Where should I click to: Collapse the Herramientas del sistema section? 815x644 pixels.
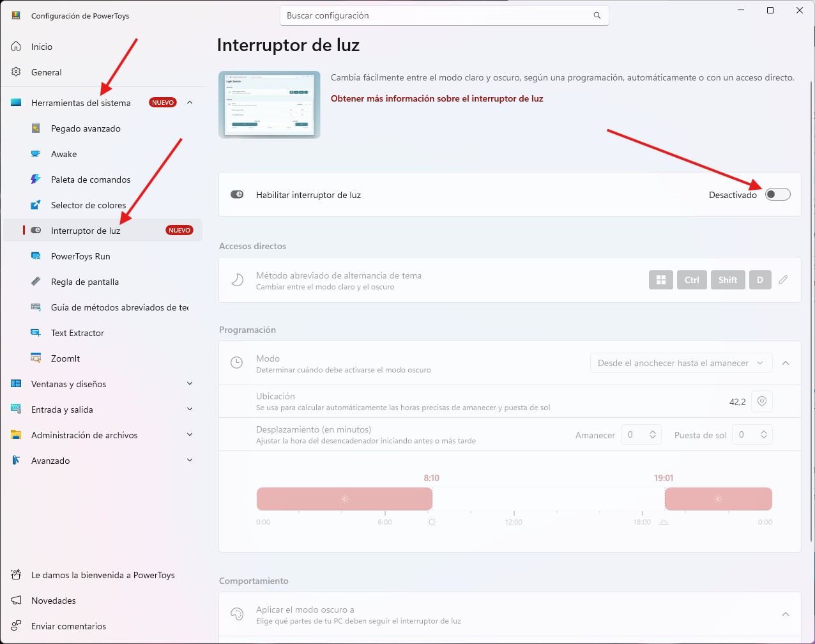[x=190, y=103]
